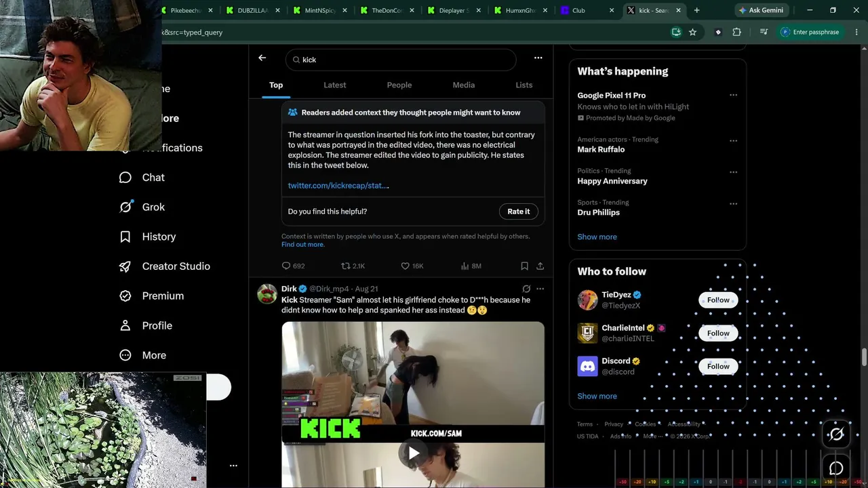Click the More circle icon in sidebar

tap(125, 355)
